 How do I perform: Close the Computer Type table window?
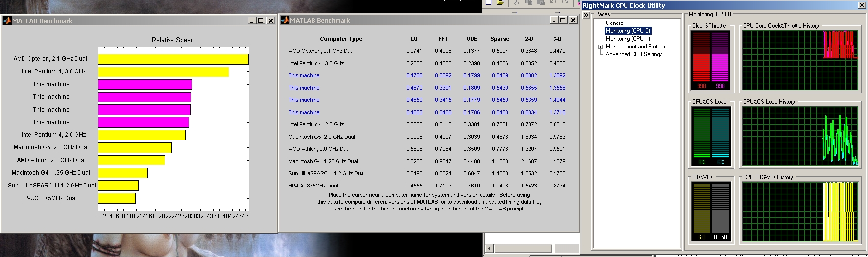coord(573,20)
